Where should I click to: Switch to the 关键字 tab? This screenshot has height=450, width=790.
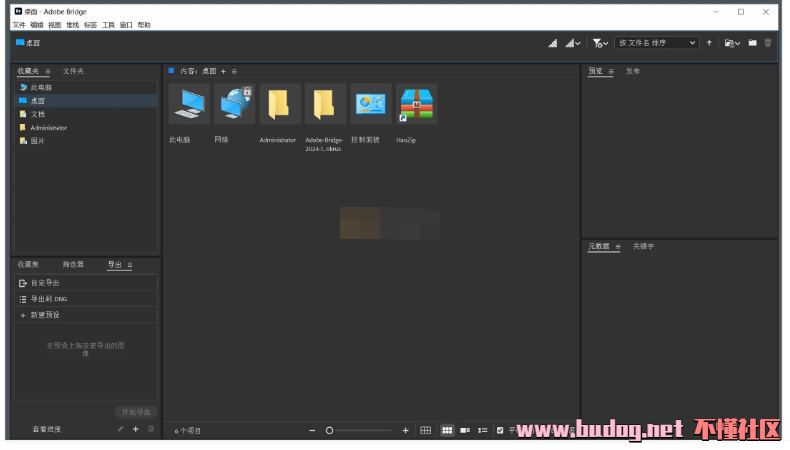643,246
